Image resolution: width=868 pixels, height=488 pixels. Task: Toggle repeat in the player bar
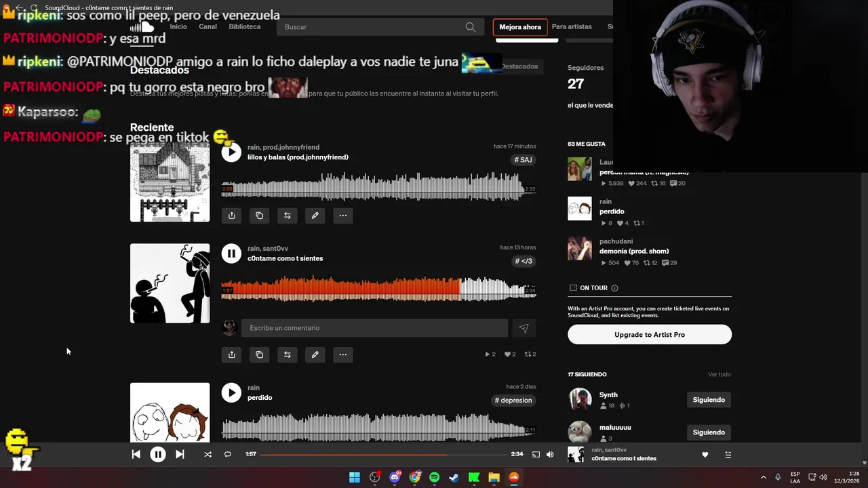click(228, 455)
